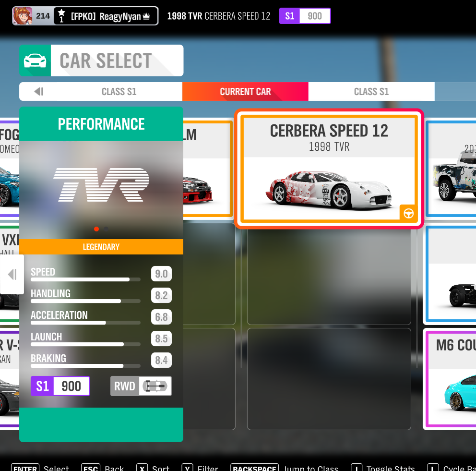476x471 pixels.
Task: Switch to the CURRENT CAR tab
Action: pyautogui.click(x=245, y=91)
